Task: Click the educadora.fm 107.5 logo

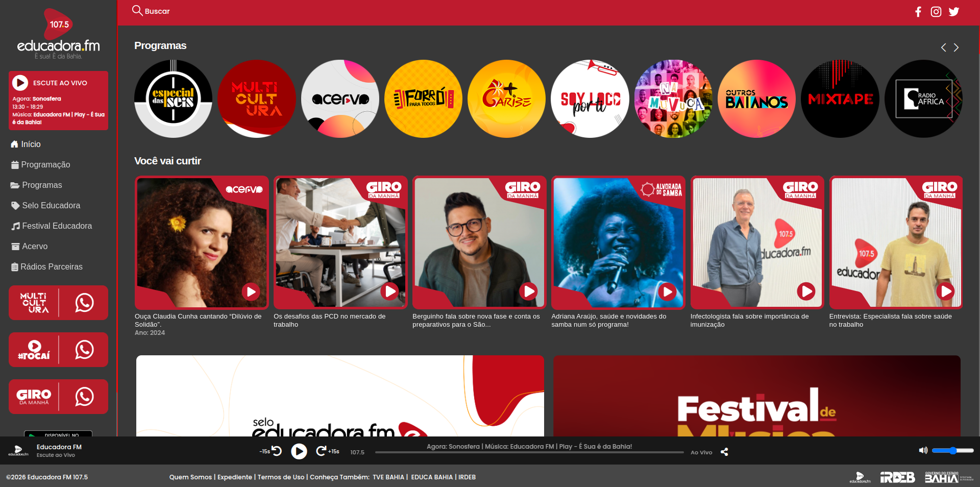Action: [x=58, y=34]
